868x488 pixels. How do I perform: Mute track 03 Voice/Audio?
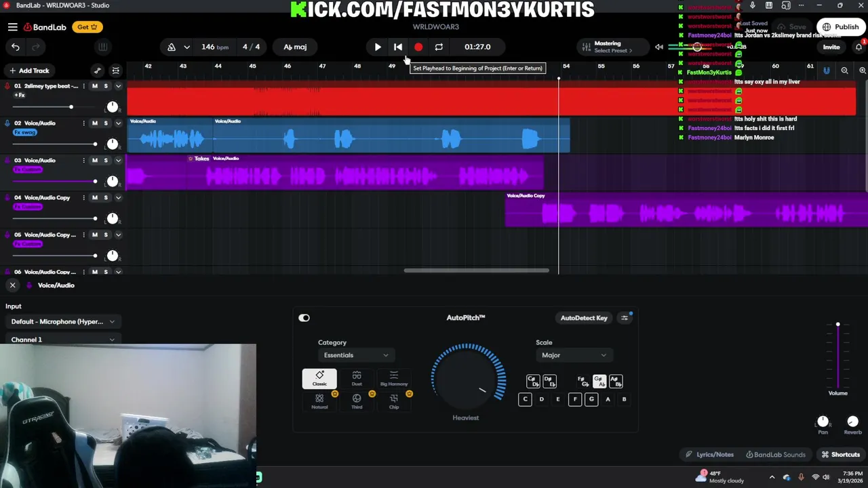pyautogui.click(x=95, y=161)
